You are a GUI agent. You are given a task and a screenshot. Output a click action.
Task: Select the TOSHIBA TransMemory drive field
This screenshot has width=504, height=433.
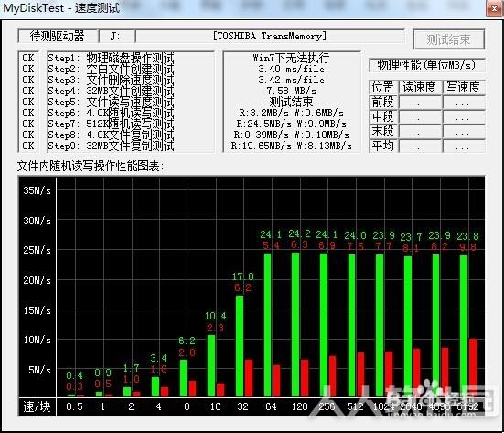pos(270,36)
